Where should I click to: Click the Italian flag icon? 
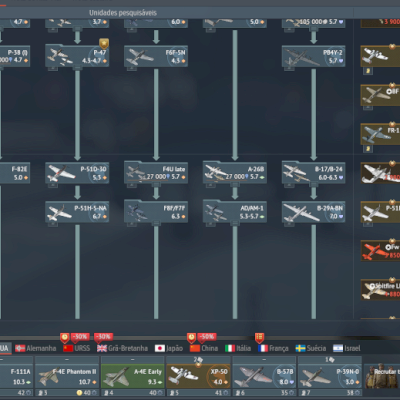coord(230,348)
